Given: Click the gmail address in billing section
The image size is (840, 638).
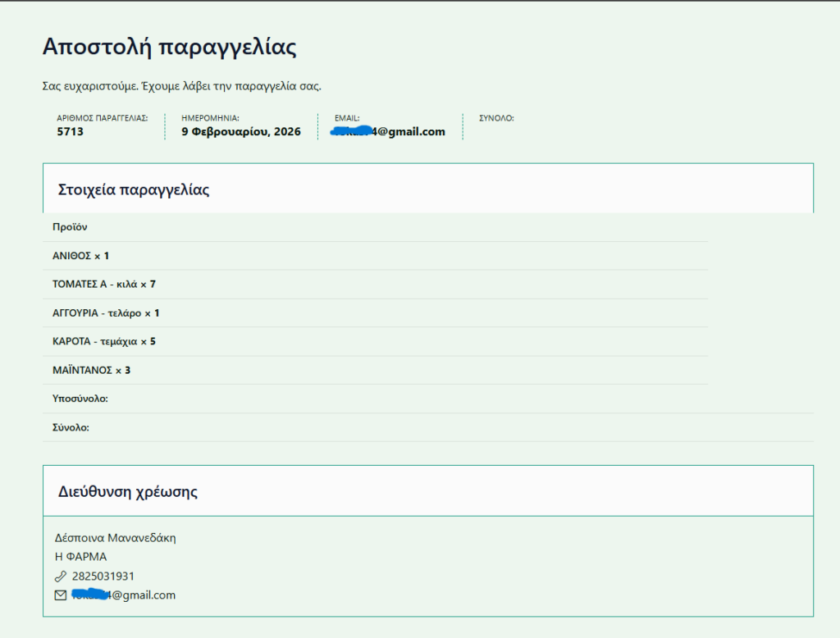Looking at the screenshot, I should pyautogui.click(x=123, y=595).
